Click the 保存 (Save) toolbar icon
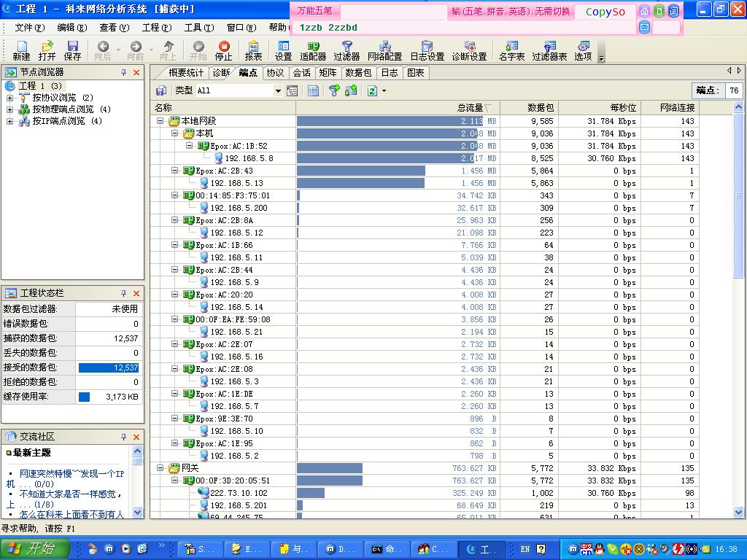 tap(72, 50)
